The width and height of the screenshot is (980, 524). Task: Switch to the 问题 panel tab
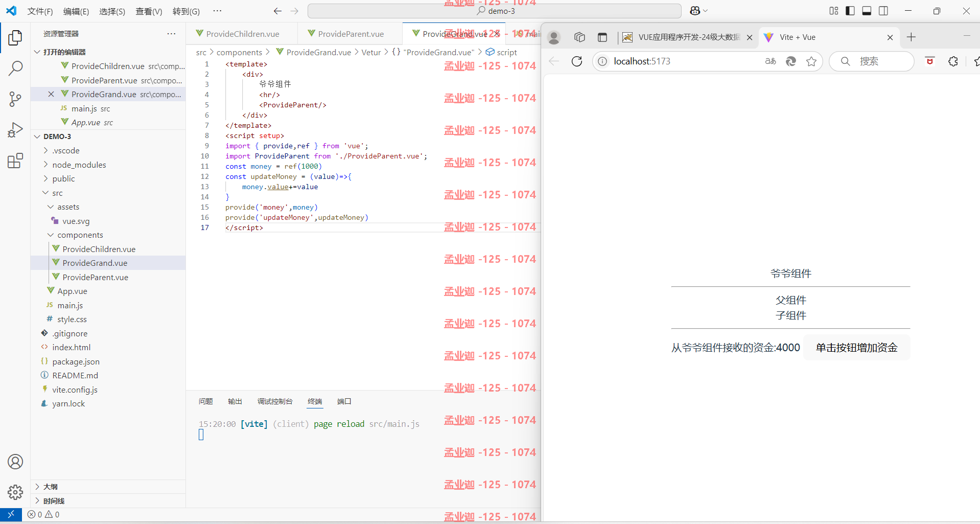coord(206,401)
